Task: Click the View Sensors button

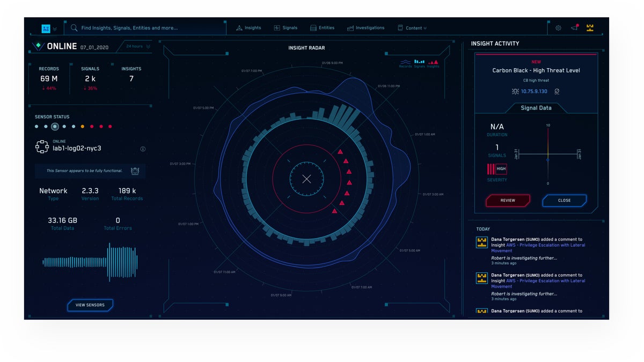Action: [90, 305]
